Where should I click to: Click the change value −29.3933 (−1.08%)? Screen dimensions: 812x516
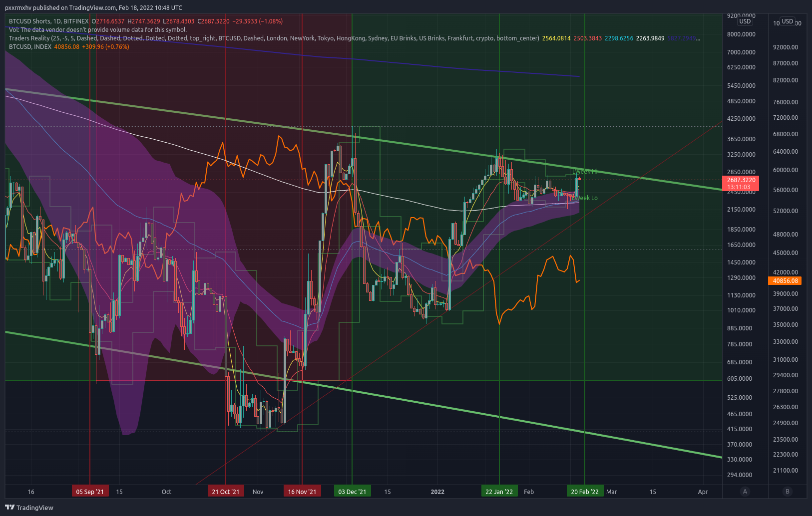click(x=258, y=21)
